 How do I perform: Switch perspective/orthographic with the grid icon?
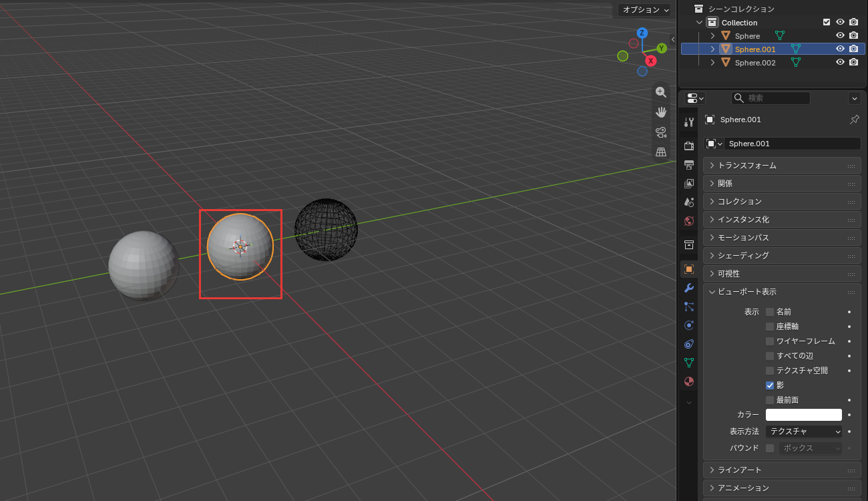[661, 152]
